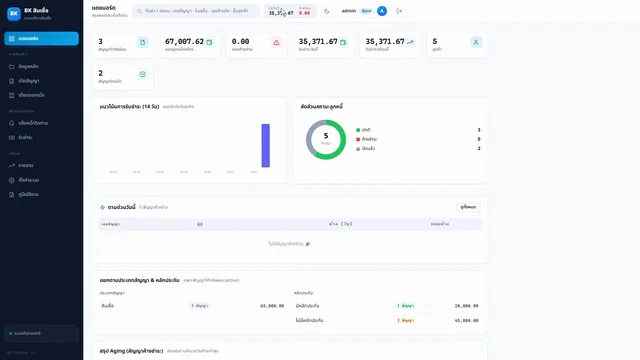Click the '3' contract badge beside 65,000.00
Screen dimensions: 640x360
coord(200,306)
